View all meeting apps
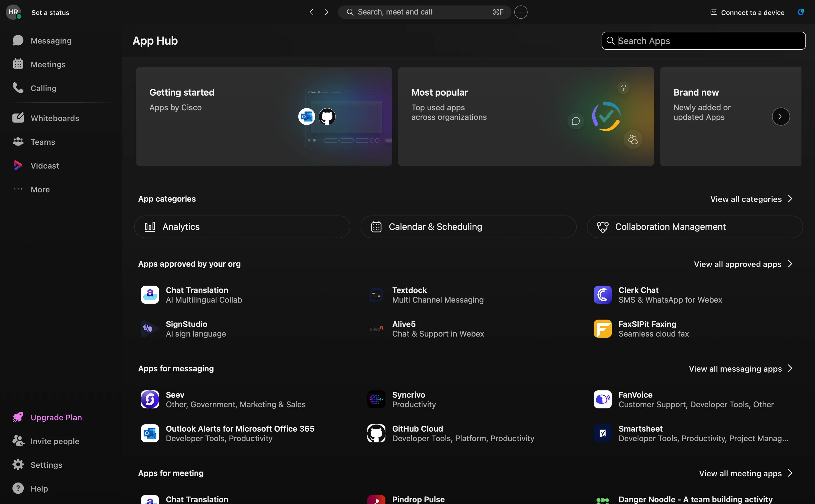 pos(746,473)
